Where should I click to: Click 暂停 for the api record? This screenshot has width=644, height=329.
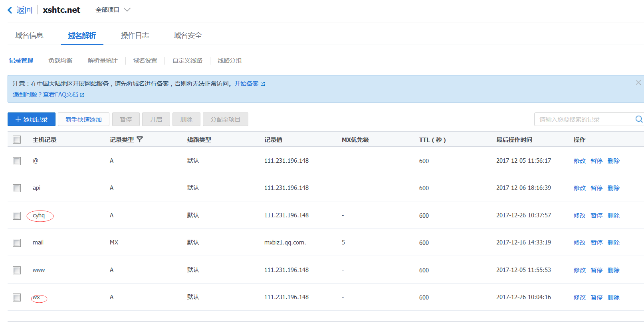tap(596, 188)
